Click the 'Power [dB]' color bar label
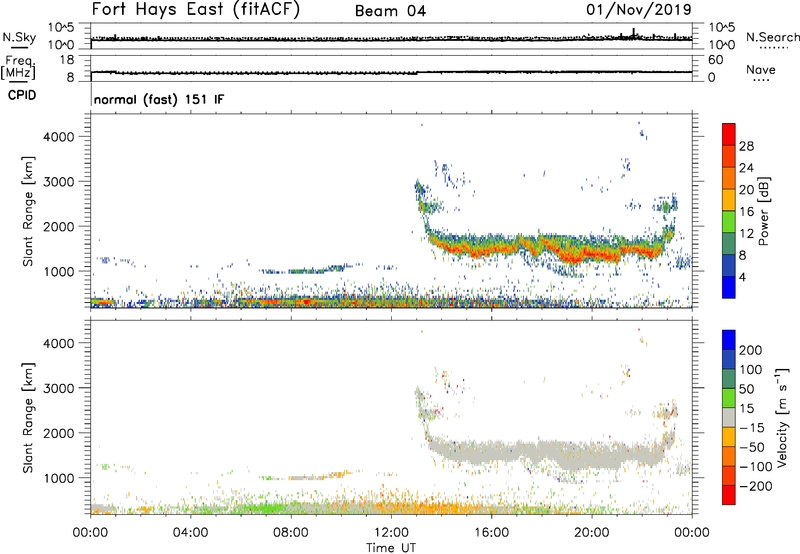This screenshot has width=800, height=554. (x=763, y=211)
